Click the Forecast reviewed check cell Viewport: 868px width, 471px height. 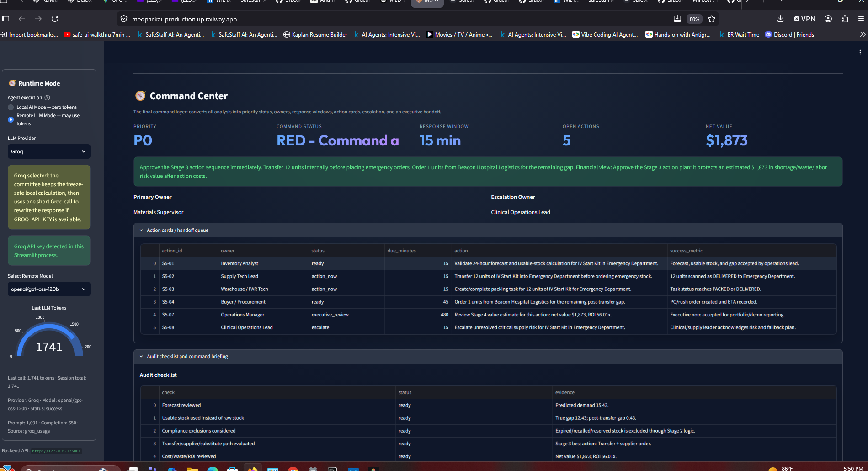pyautogui.click(x=277, y=405)
